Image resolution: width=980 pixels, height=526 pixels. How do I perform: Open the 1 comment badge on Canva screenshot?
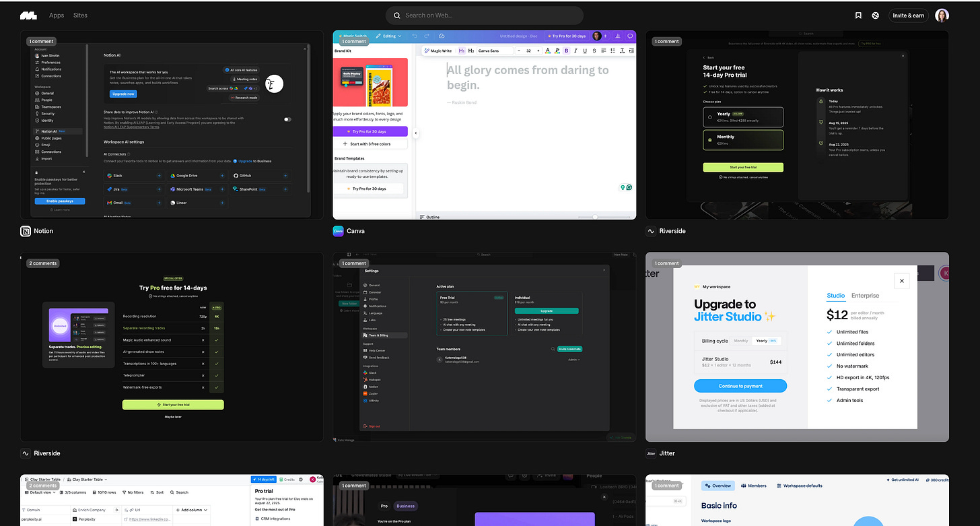click(x=354, y=41)
